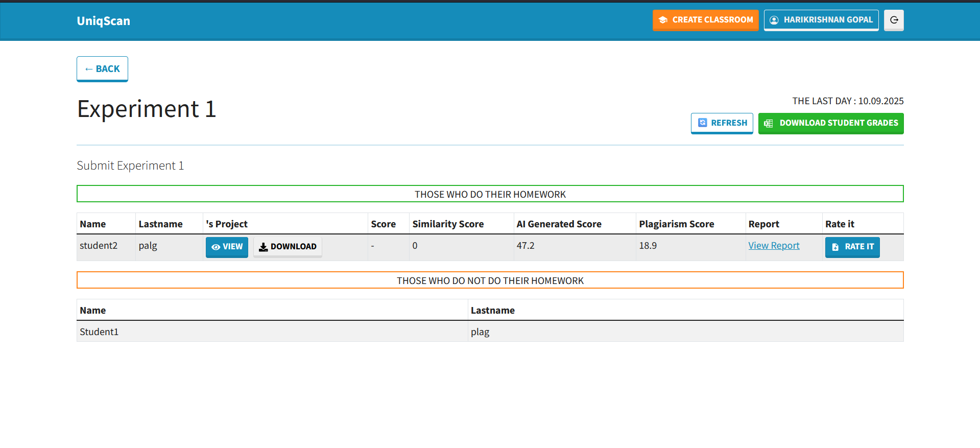Click plagiarism score value 18.9
Screen dimensions: 980x448
tap(648, 246)
